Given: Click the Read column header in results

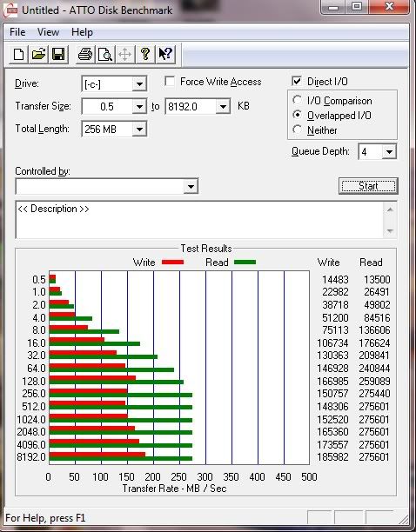Looking at the screenshot, I should (x=371, y=263).
